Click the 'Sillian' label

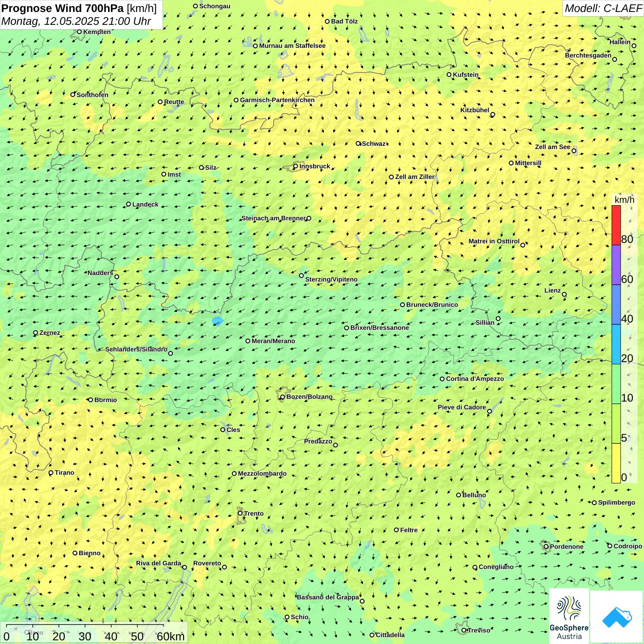[x=485, y=322]
